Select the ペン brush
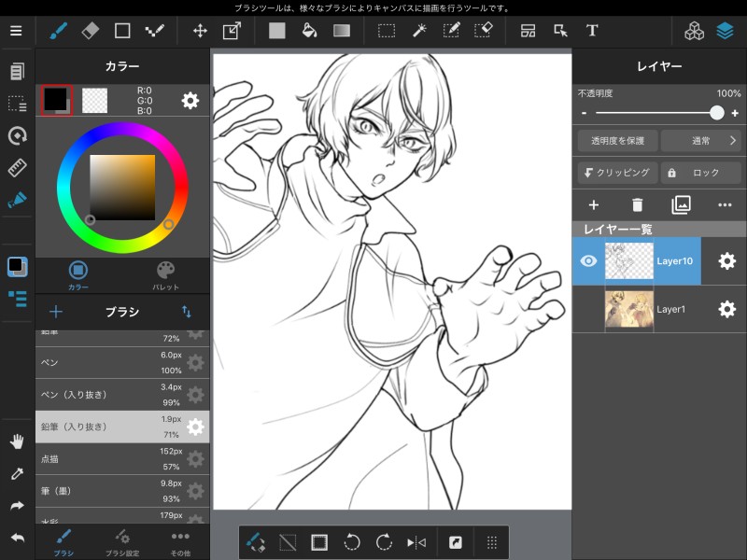The height and width of the screenshot is (560, 747). tap(122, 362)
